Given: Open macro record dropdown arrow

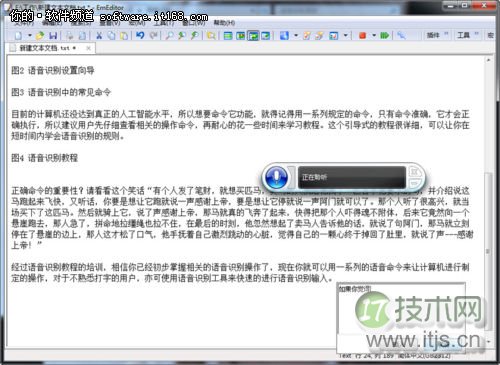Looking at the screenshot, I should click(x=374, y=35).
